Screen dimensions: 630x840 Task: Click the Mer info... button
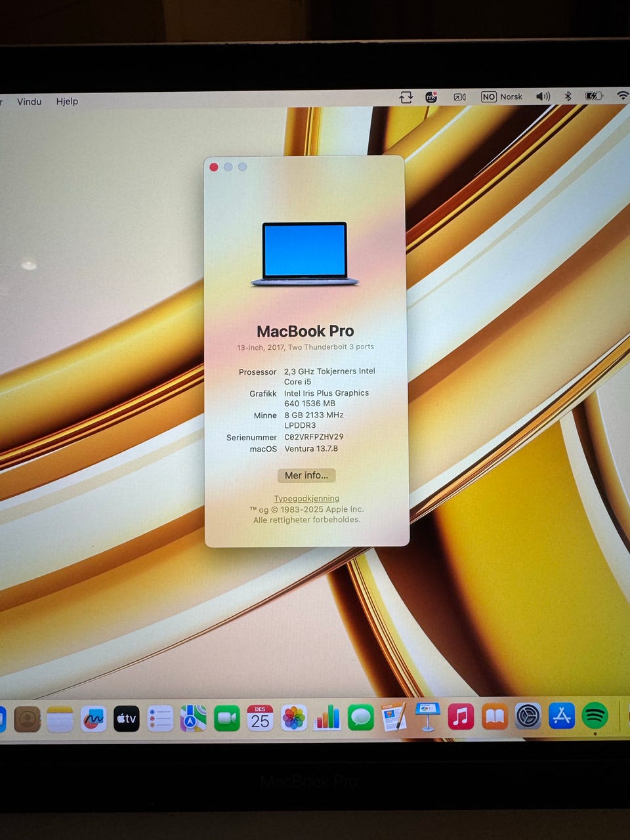(306, 475)
